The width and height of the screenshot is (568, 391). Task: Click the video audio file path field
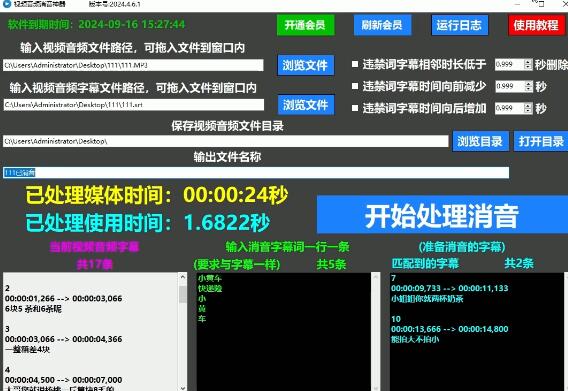(133, 65)
